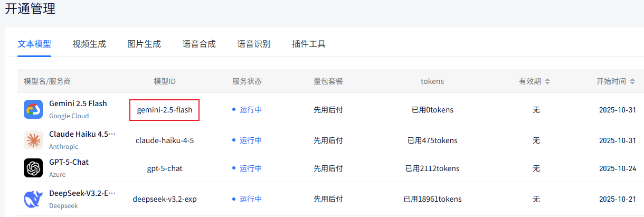Select the claude-haiku-4-5 model ID

point(165,140)
